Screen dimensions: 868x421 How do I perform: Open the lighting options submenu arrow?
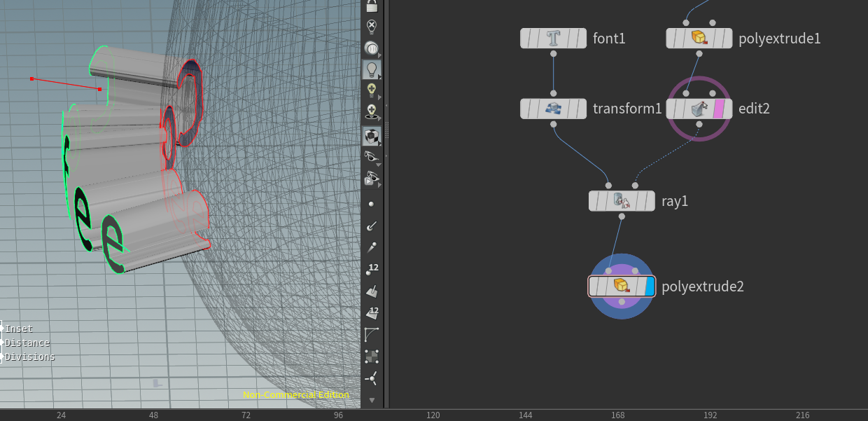(381, 76)
